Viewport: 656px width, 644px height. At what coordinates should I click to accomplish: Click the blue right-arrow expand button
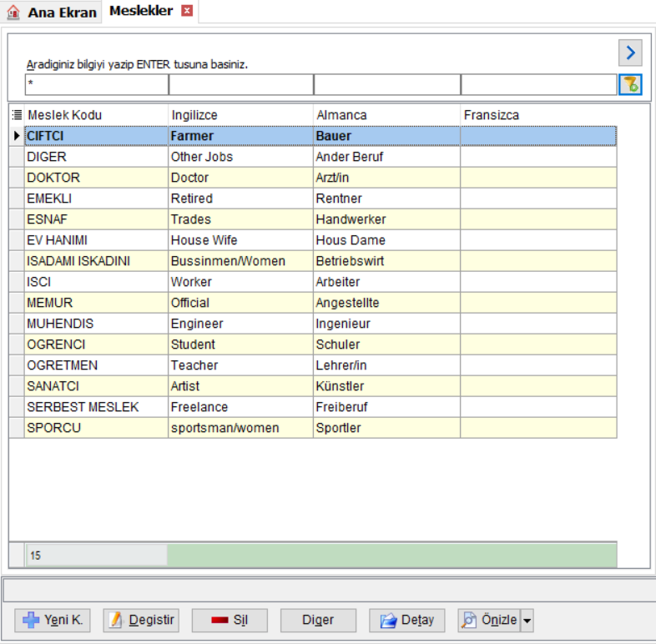(630, 53)
